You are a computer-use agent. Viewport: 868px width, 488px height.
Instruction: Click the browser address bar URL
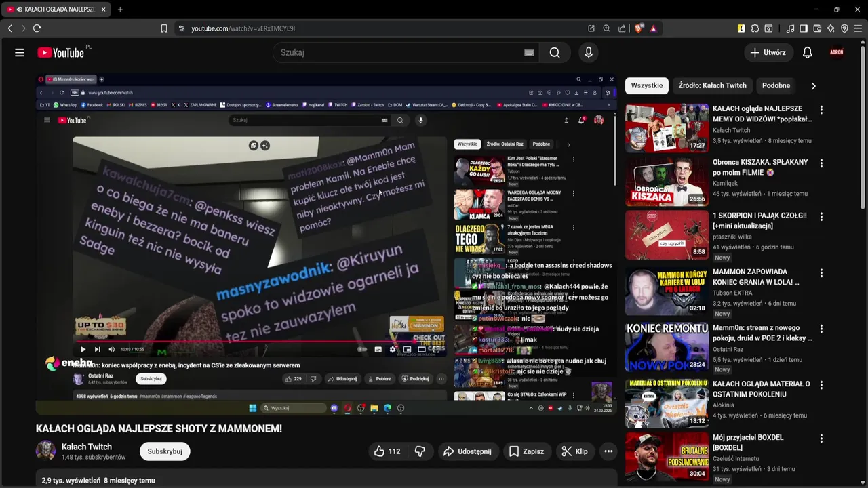coord(243,28)
